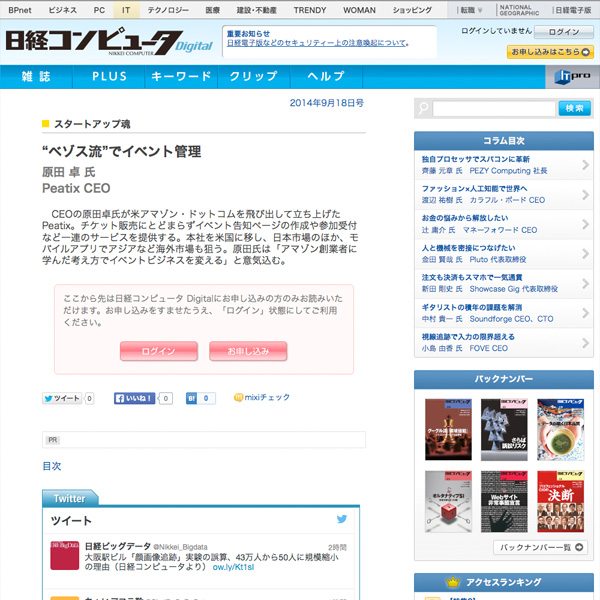Open the 雑誌 navigation menu

click(36, 77)
